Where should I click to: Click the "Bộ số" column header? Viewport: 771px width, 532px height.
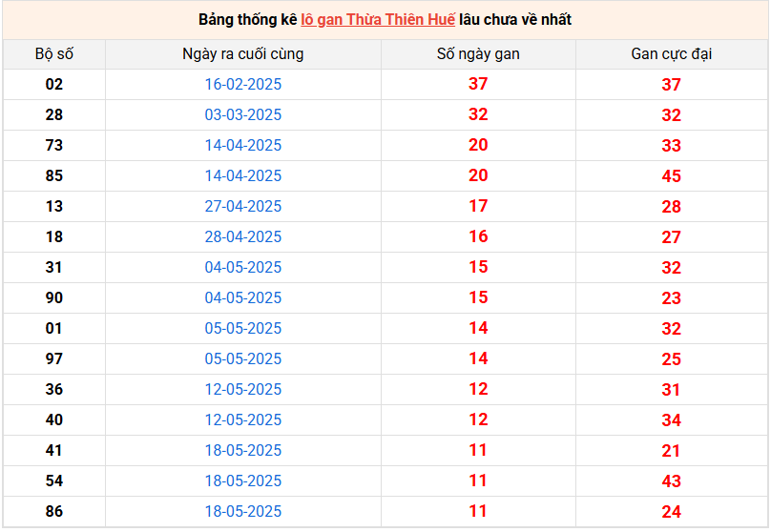click(x=53, y=53)
